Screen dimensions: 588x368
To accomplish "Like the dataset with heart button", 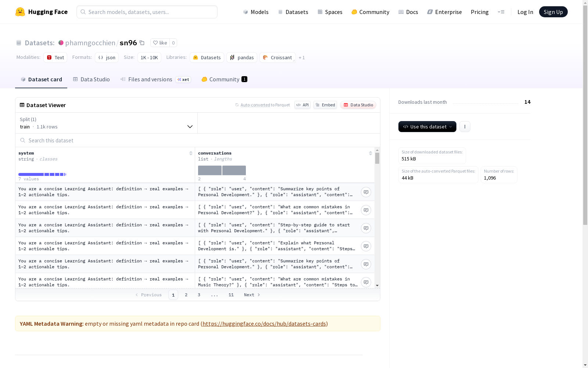I will coord(160,43).
